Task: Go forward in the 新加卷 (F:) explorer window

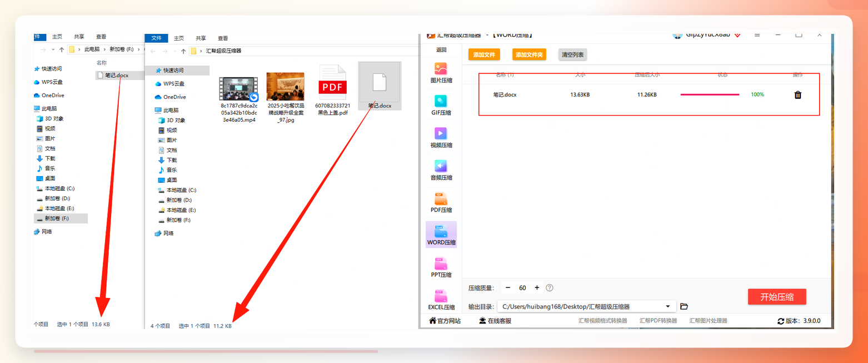Action: [44, 49]
